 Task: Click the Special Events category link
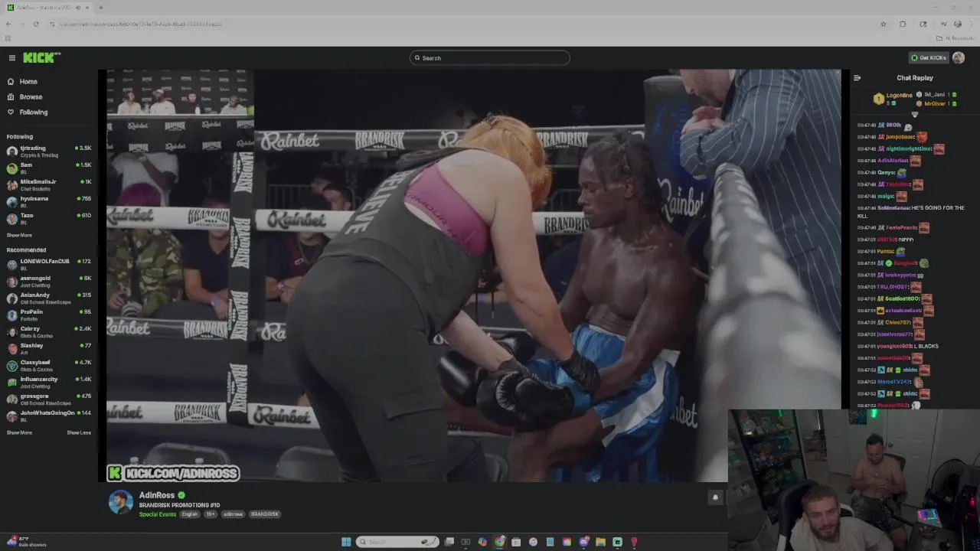point(158,514)
